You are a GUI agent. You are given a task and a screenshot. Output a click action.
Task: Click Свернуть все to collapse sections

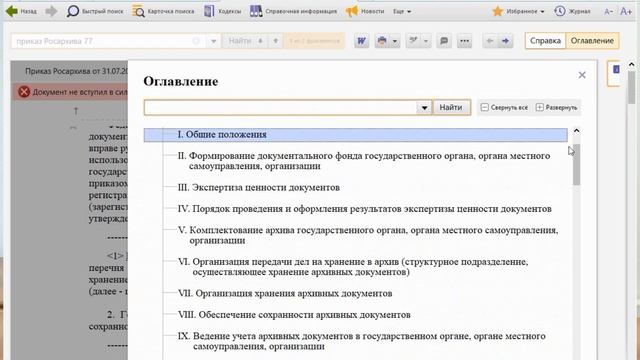pyautogui.click(x=504, y=107)
